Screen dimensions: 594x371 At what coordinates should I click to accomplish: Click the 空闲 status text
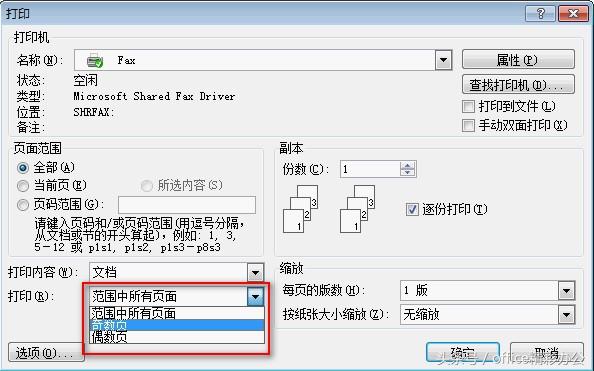(x=86, y=80)
